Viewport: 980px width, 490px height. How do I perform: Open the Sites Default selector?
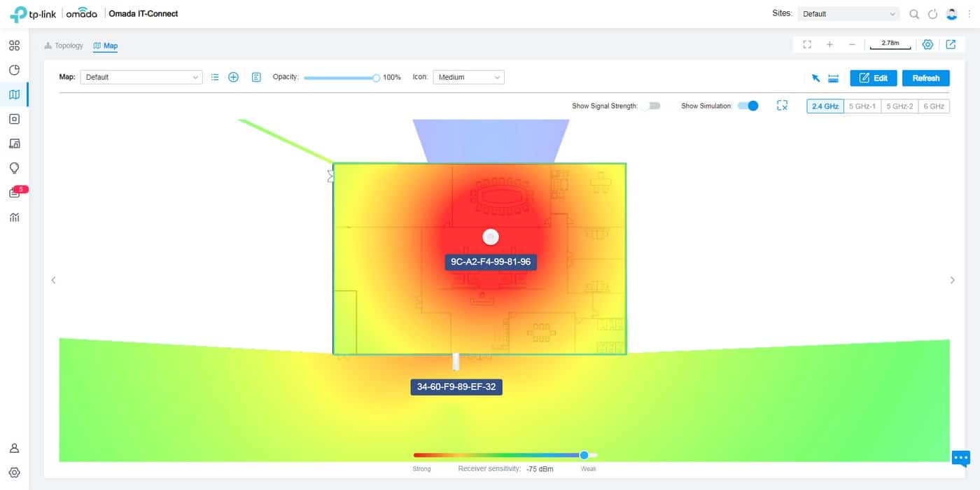pos(848,13)
